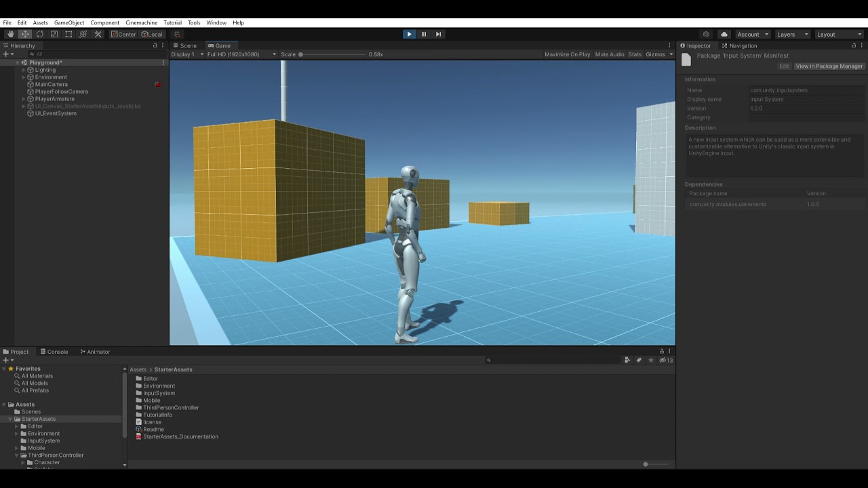Select the Rect Transform tool
Image resolution: width=868 pixels, height=488 pixels.
[68, 34]
